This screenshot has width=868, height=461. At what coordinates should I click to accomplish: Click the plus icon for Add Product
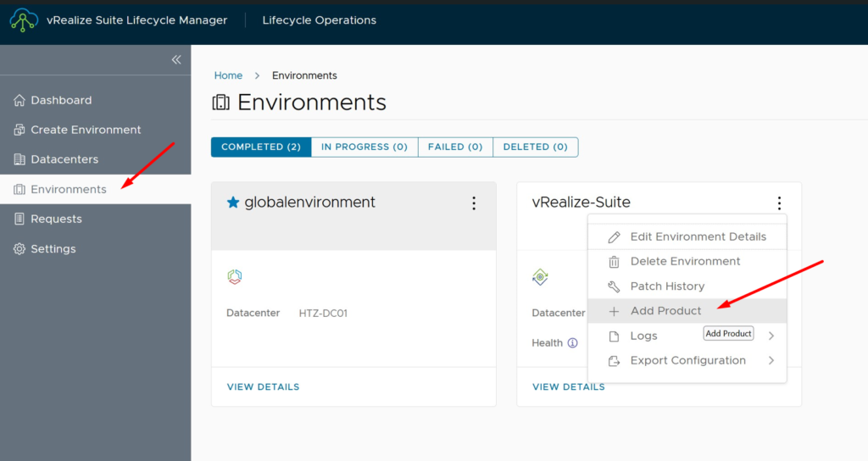[614, 311]
